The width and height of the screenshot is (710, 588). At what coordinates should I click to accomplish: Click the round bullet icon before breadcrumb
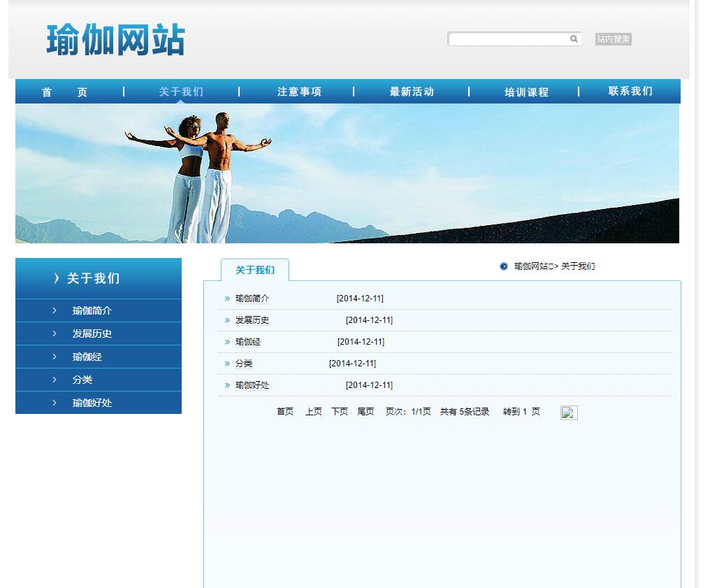coord(504,266)
